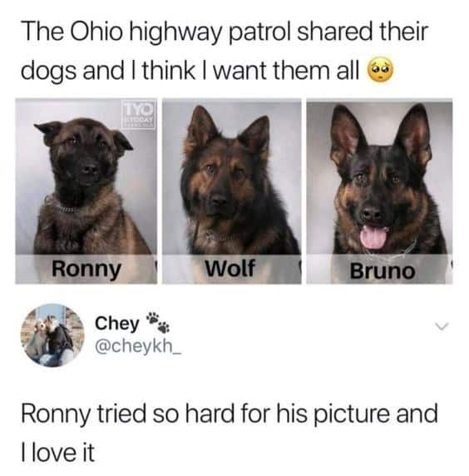Open Bruno's dog portrait photo

tap(379, 191)
